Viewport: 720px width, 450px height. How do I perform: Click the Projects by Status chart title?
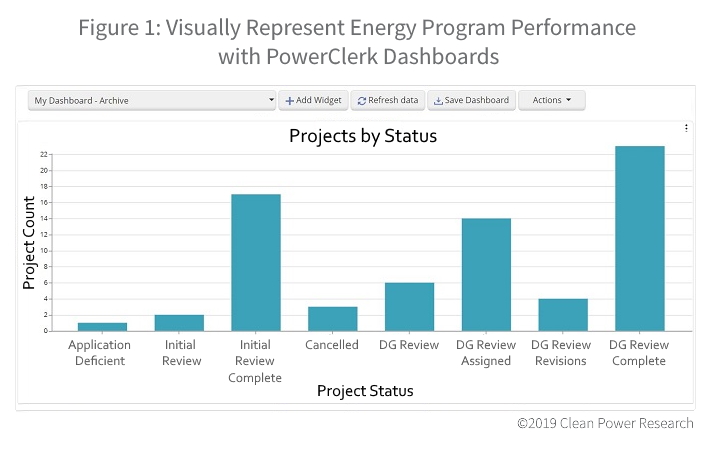[x=363, y=136]
